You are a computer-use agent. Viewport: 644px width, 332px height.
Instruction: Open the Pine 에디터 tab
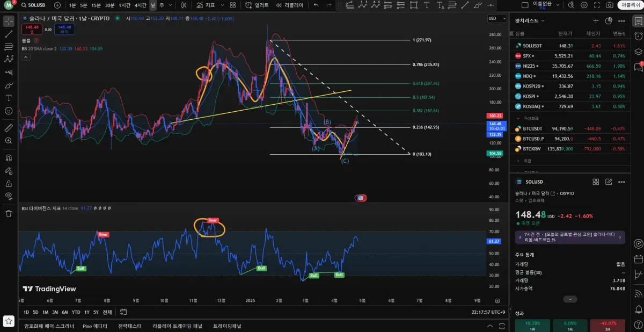click(x=95, y=326)
